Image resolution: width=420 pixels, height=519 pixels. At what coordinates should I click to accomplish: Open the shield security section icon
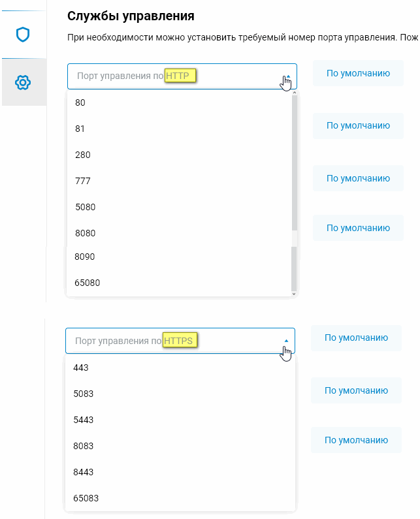23,35
